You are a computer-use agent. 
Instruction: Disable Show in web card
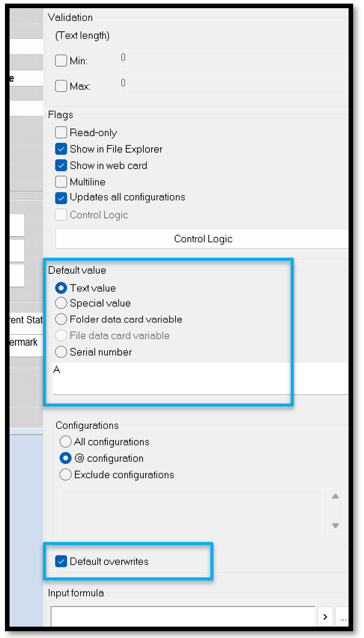pos(61,165)
